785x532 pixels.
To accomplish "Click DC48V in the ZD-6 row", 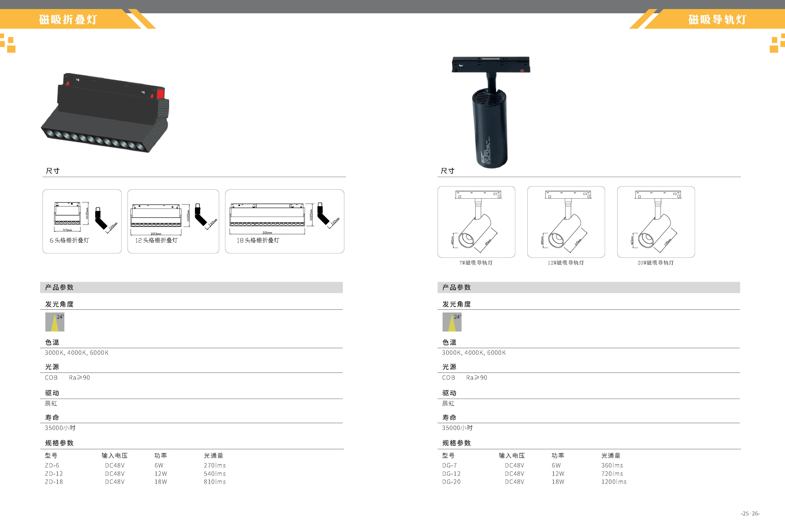I will pyautogui.click(x=115, y=465).
